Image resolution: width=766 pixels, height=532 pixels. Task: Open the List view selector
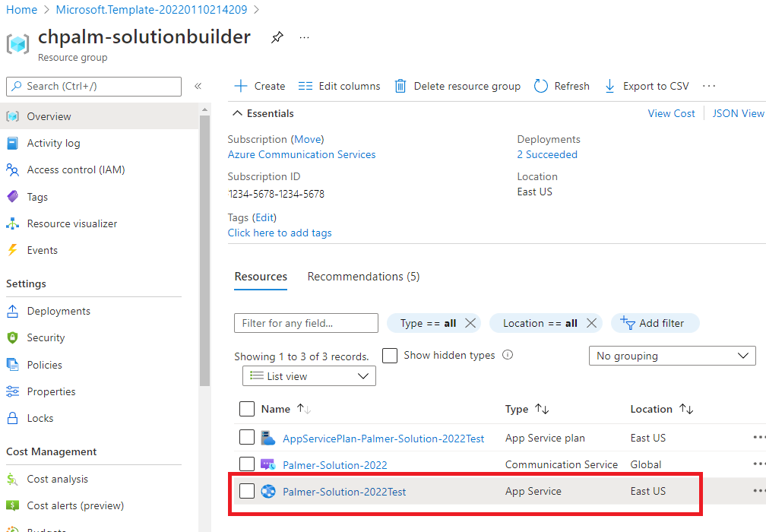[x=309, y=375]
